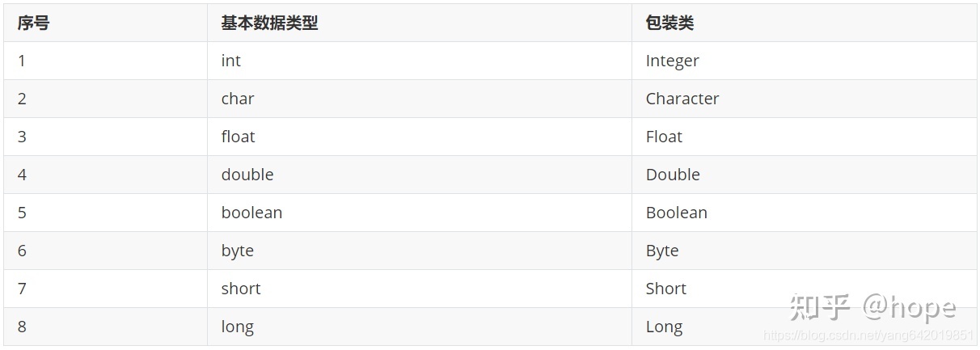Click the Short wrapper cell
Image resolution: width=980 pixels, height=350 pixels.
(x=665, y=289)
